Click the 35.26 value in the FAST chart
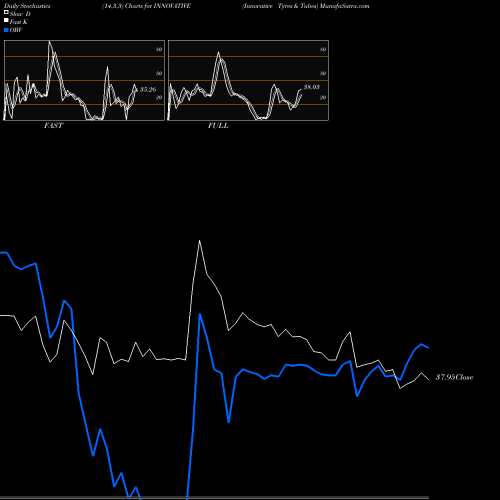Viewport: 500px width, 500px height. (148, 89)
